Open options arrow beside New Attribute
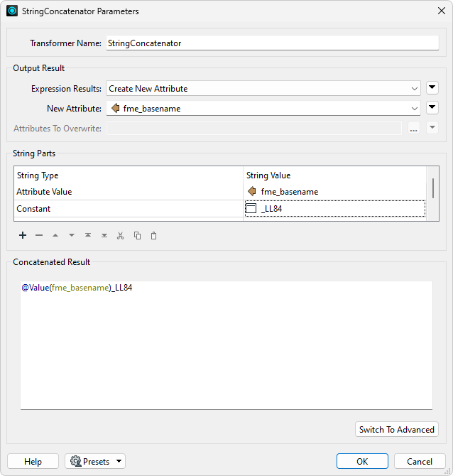Image resolution: width=453 pixels, height=476 pixels. tap(432, 107)
